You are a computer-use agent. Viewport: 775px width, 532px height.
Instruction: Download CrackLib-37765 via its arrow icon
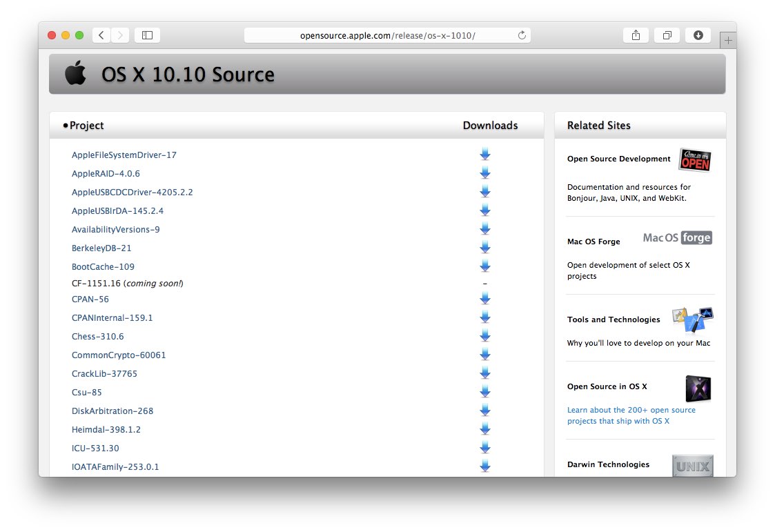[x=485, y=373]
